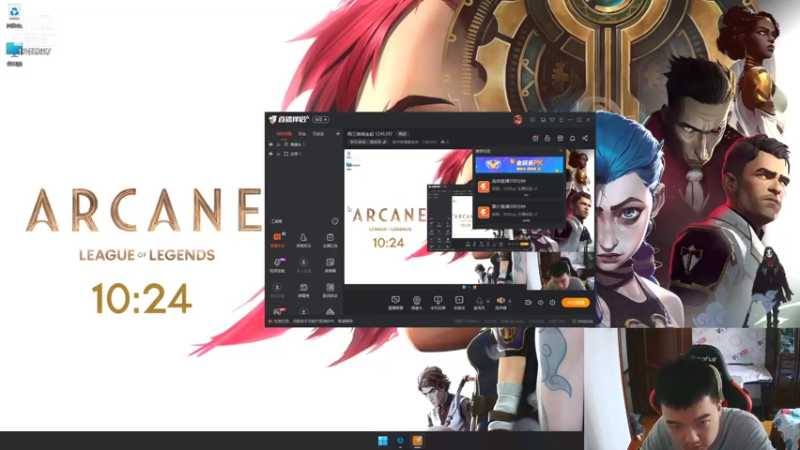Toggle lock on the camera source row
This screenshot has width=800, height=450.
point(278,144)
